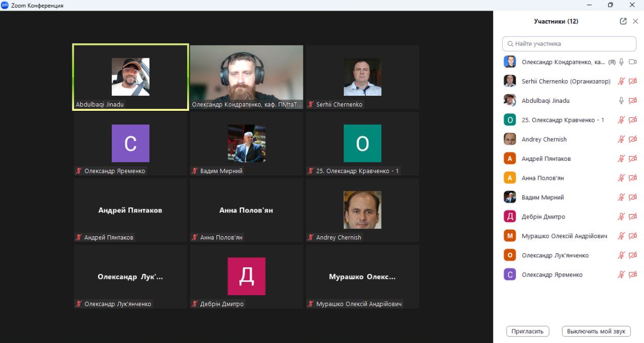This screenshot has height=343, width=644.
Task: Select Abdulbaqi Jinadu's video tile
Action: [130, 77]
